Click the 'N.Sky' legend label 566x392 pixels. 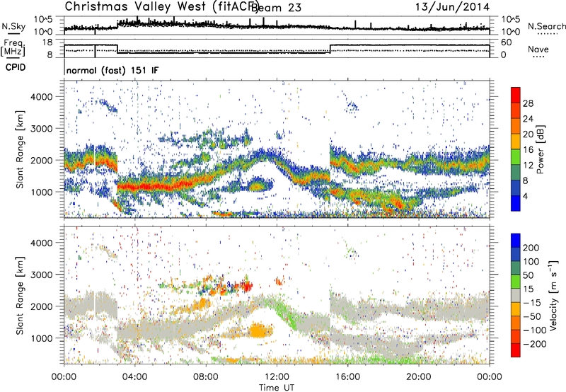click(13, 26)
